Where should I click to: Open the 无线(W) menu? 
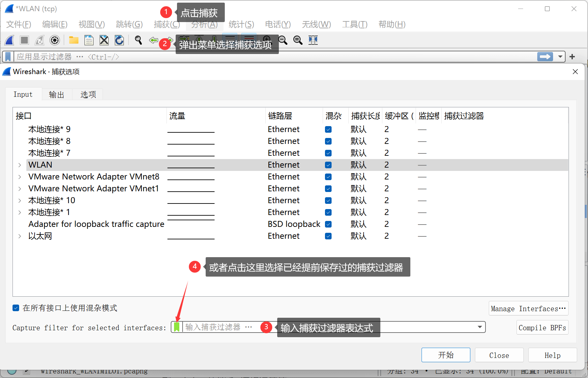(x=316, y=24)
